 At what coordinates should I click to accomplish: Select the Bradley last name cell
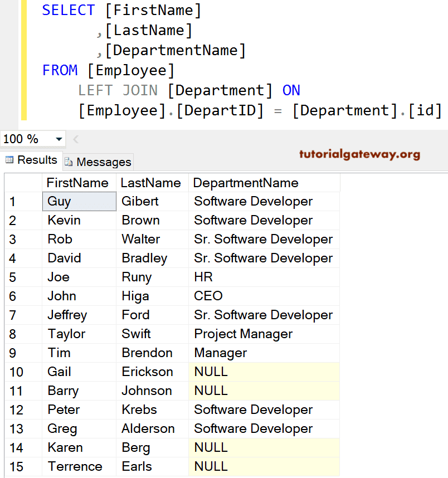click(x=152, y=258)
